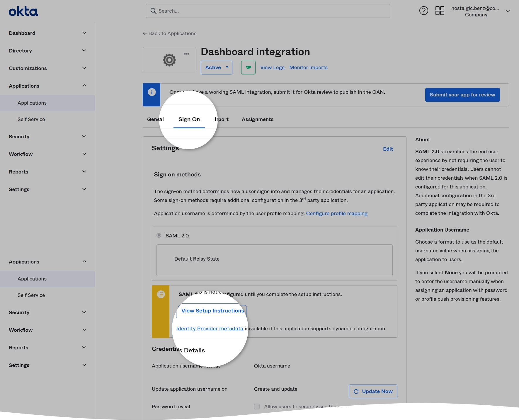Click the back arrow to Applications

point(145,33)
